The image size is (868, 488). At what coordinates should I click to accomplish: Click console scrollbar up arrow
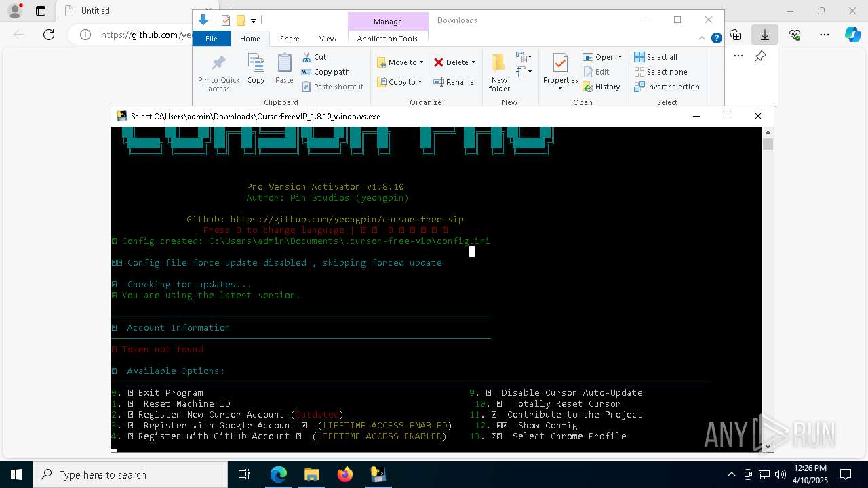768,132
